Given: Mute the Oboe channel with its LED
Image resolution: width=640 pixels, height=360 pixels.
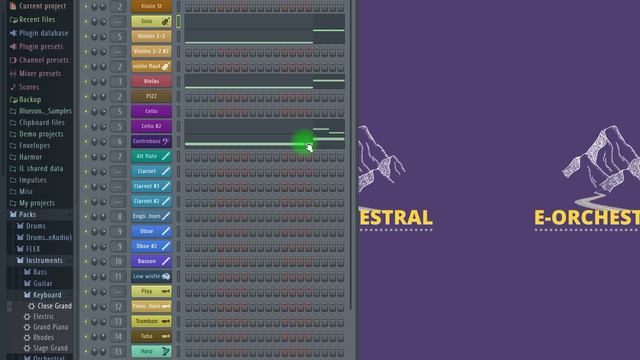Looking at the screenshot, I should click(86, 231).
